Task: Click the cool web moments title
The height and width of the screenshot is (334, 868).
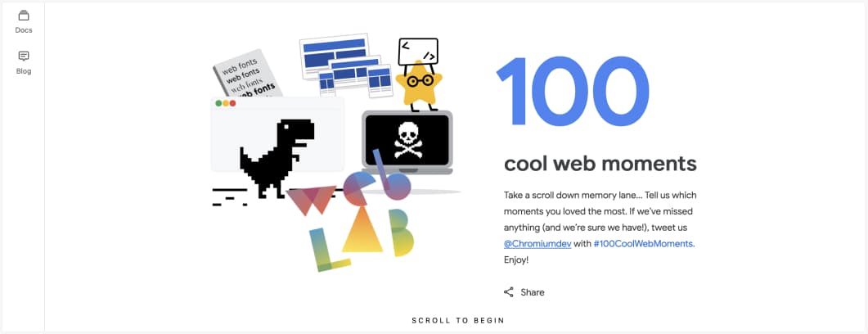Action: point(600,164)
